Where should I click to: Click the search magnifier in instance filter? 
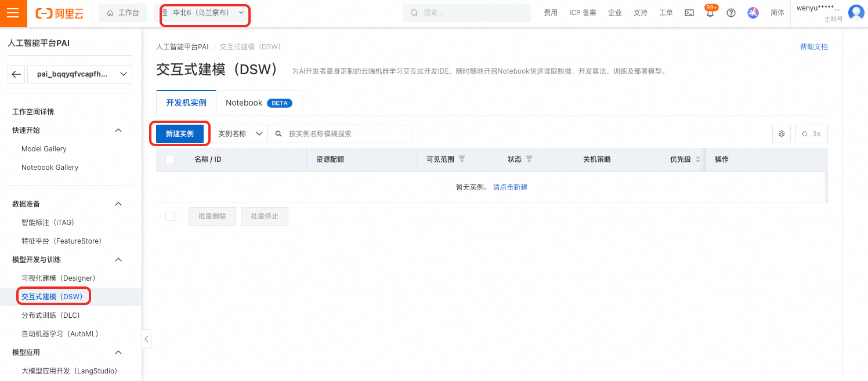point(279,134)
